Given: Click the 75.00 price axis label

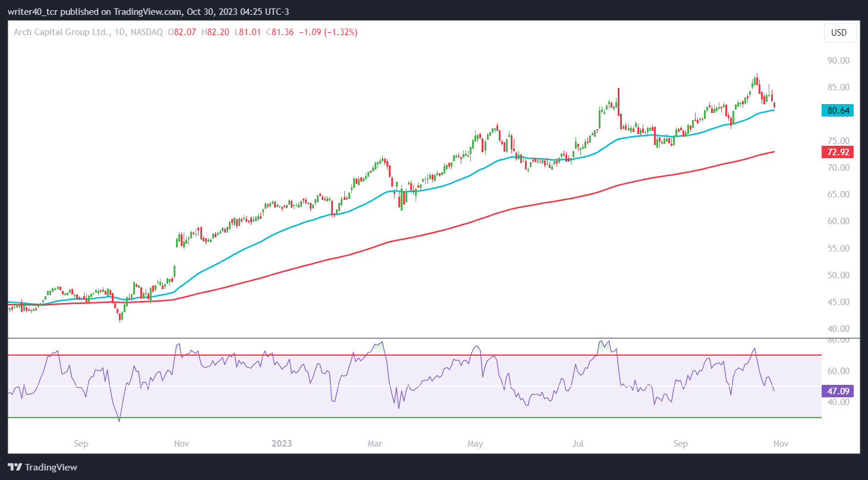Looking at the screenshot, I should pos(838,141).
